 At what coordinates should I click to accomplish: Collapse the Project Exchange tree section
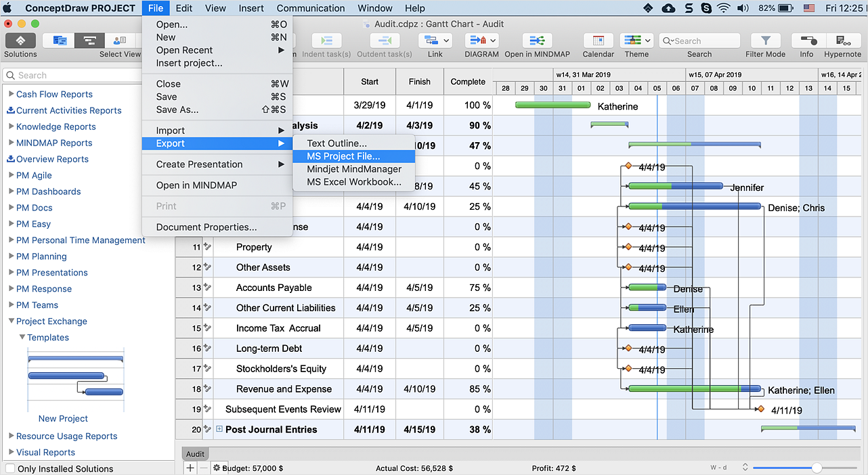point(12,321)
